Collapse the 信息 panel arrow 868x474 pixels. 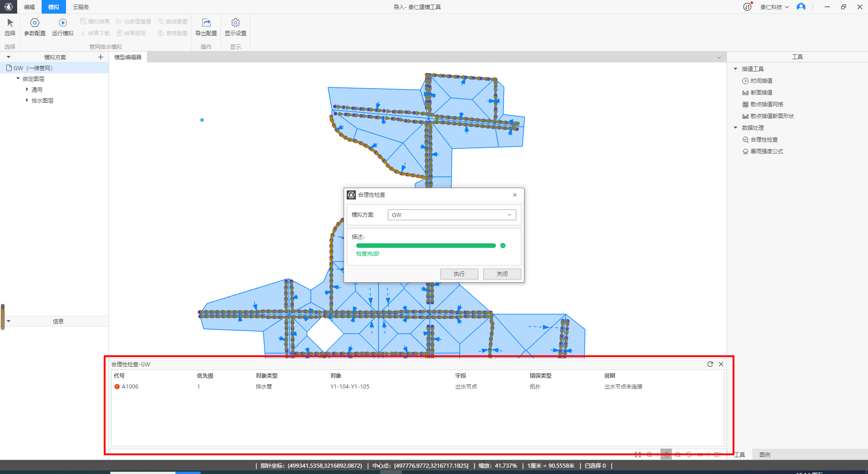(x=9, y=321)
